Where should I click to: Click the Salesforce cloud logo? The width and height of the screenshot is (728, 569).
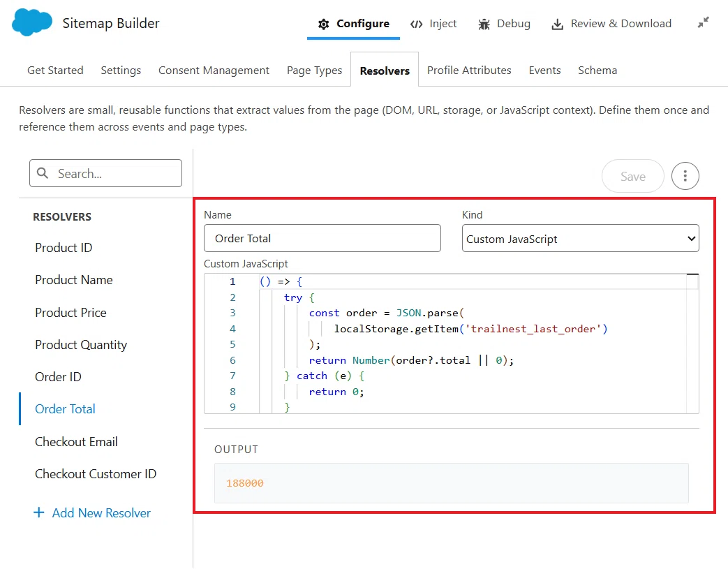31,22
